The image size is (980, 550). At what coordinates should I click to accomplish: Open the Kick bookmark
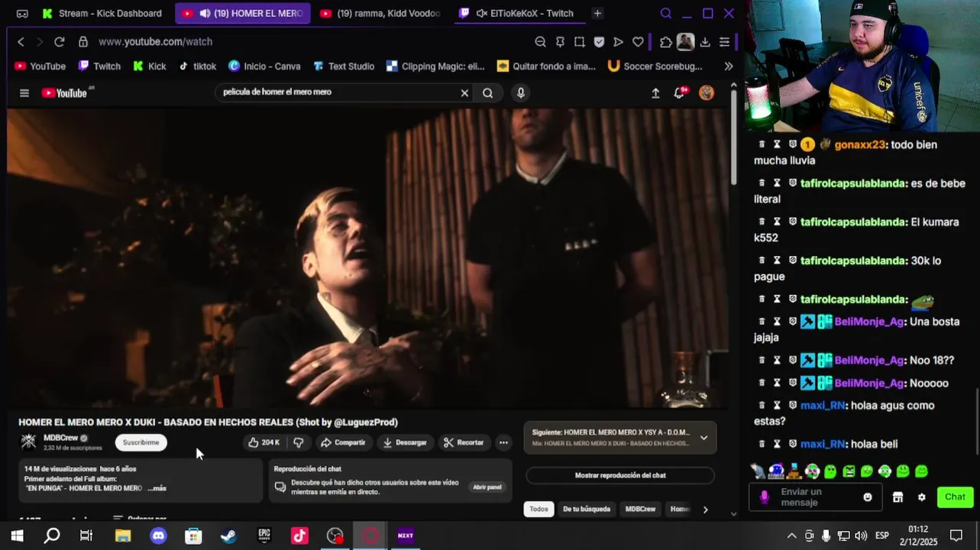tap(149, 66)
